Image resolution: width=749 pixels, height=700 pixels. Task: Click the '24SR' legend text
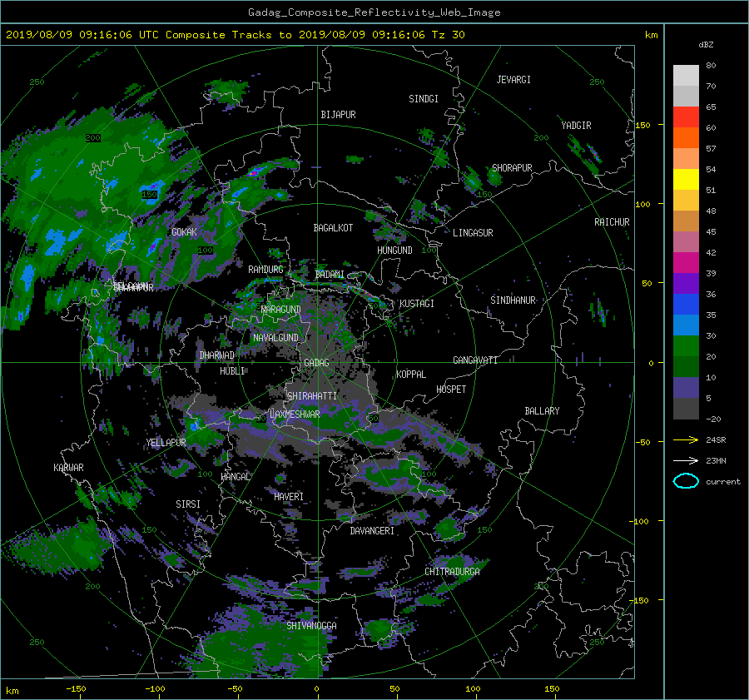click(x=716, y=440)
